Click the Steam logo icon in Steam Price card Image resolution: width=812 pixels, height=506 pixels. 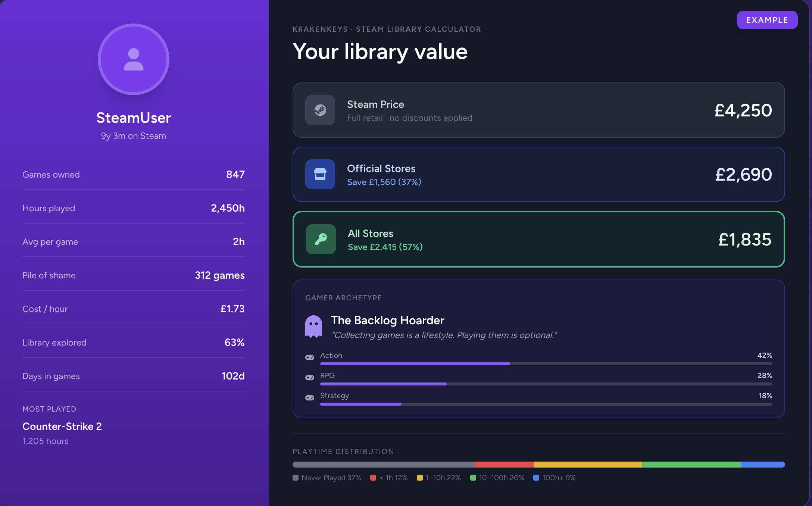tap(320, 110)
